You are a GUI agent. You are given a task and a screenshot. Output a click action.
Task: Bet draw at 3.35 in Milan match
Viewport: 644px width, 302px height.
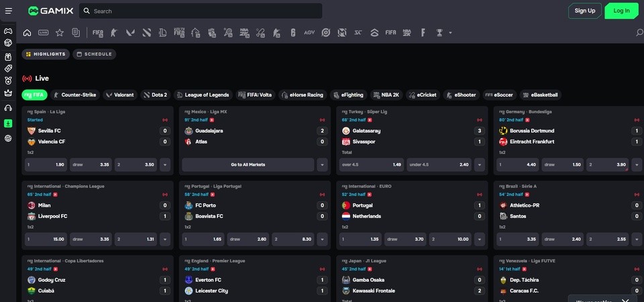[91, 239]
